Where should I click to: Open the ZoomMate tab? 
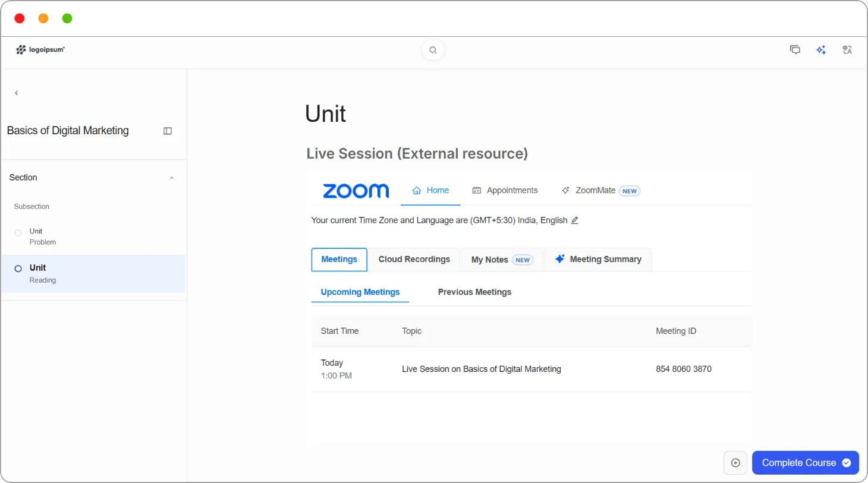pos(600,191)
